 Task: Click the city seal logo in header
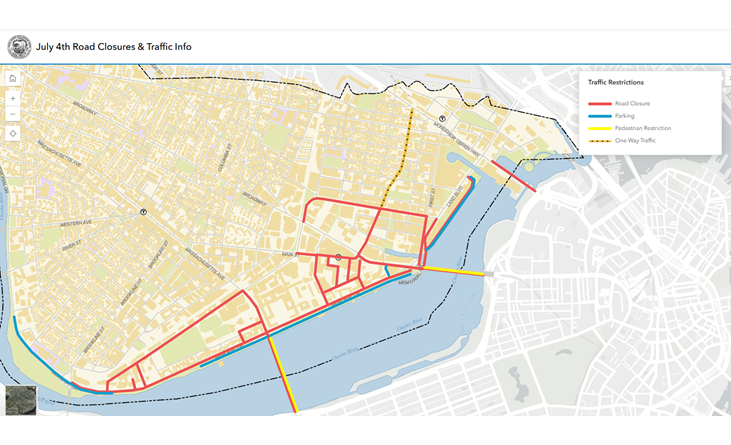coord(18,47)
